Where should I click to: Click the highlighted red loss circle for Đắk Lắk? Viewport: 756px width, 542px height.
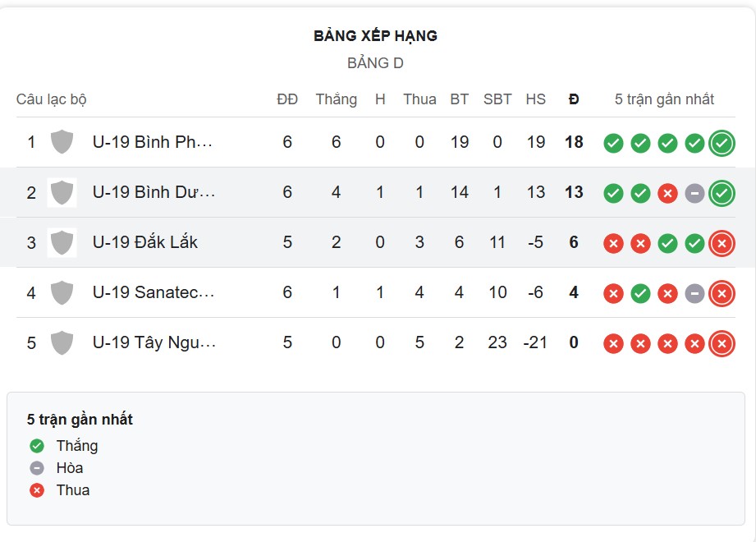pos(721,243)
